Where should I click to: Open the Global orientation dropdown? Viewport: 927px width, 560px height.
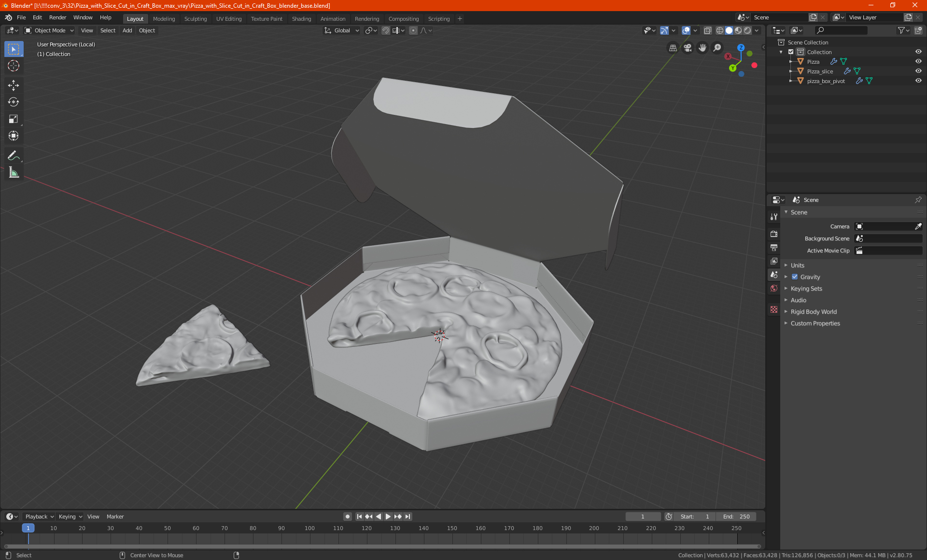click(x=341, y=30)
